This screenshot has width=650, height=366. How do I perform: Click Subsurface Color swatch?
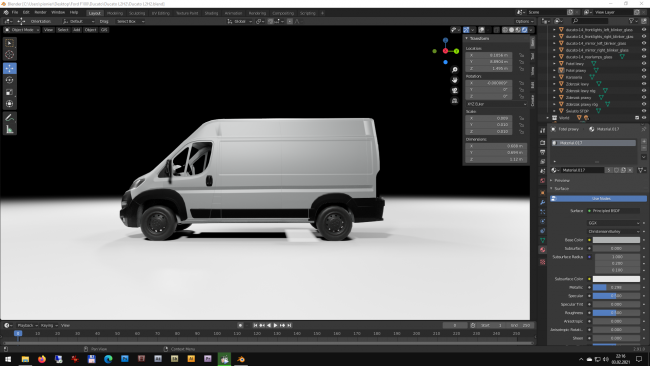tap(616, 279)
